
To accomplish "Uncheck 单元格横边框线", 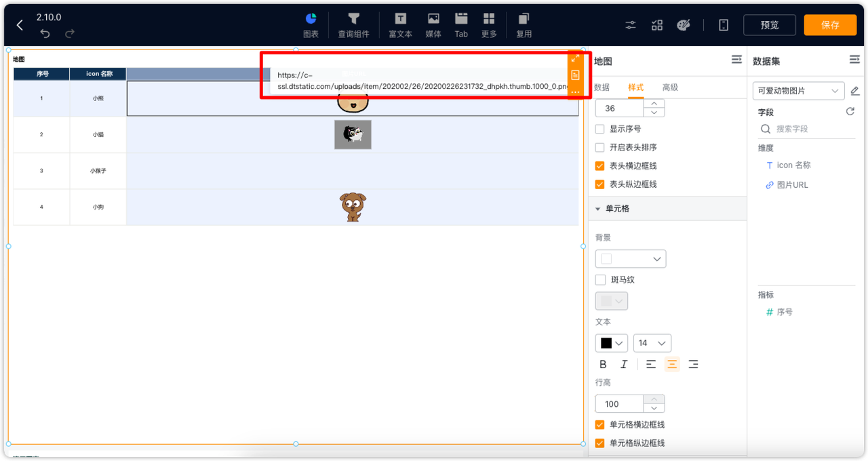I will 599,424.
